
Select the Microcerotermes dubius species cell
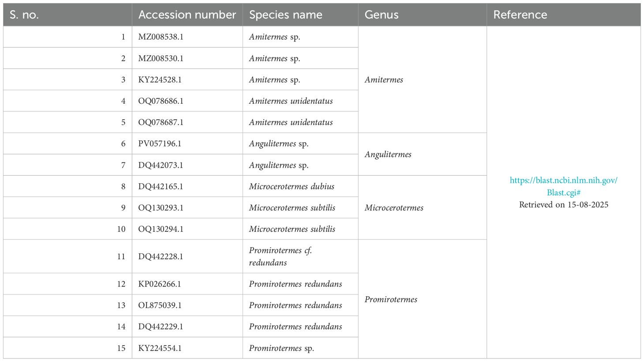coord(292,186)
